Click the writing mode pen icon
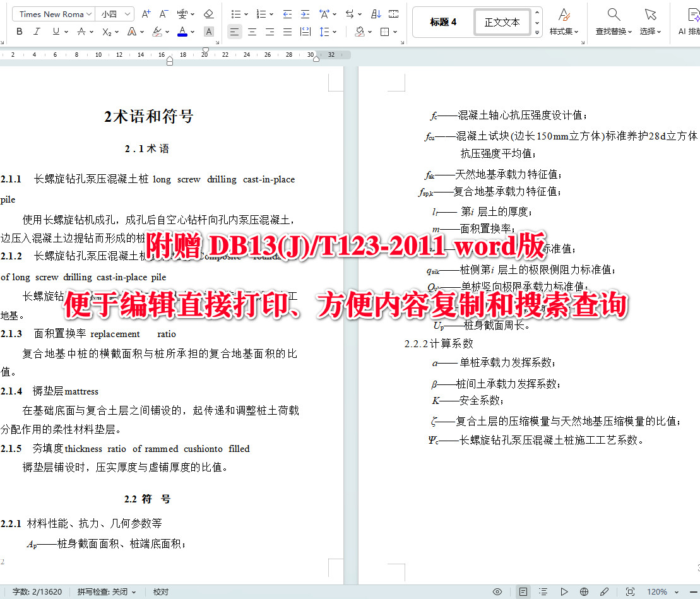 [x=605, y=592]
